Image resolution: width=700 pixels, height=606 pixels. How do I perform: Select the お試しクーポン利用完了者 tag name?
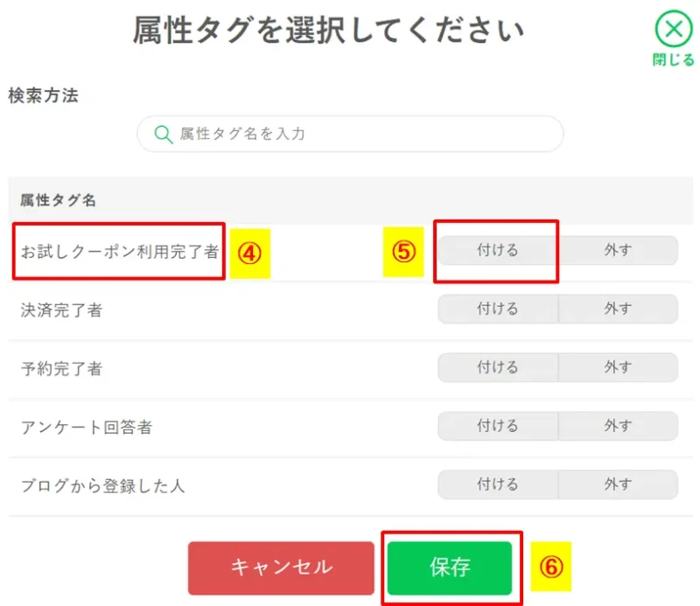pos(119,250)
